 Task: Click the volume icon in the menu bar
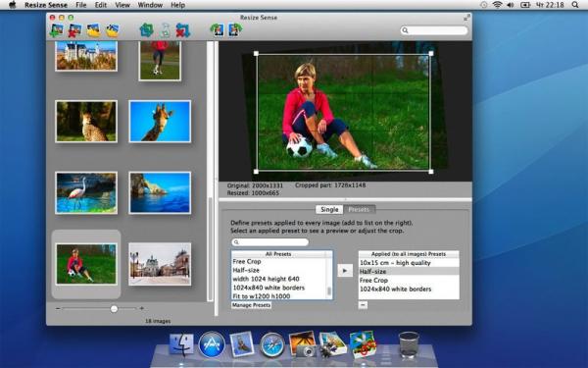(x=510, y=5)
